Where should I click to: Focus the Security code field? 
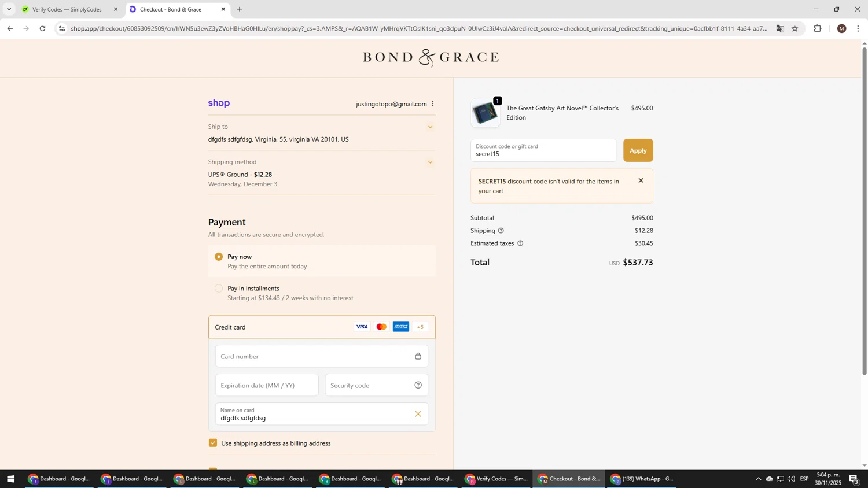[377, 385]
